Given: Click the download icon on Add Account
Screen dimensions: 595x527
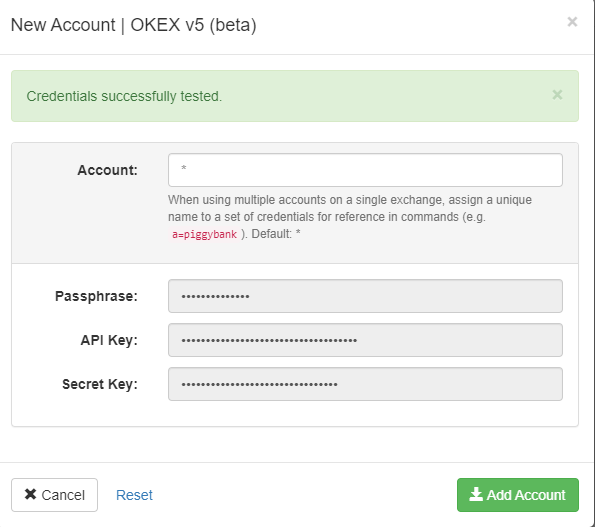Looking at the screenshot, I should tap(476, 494).
